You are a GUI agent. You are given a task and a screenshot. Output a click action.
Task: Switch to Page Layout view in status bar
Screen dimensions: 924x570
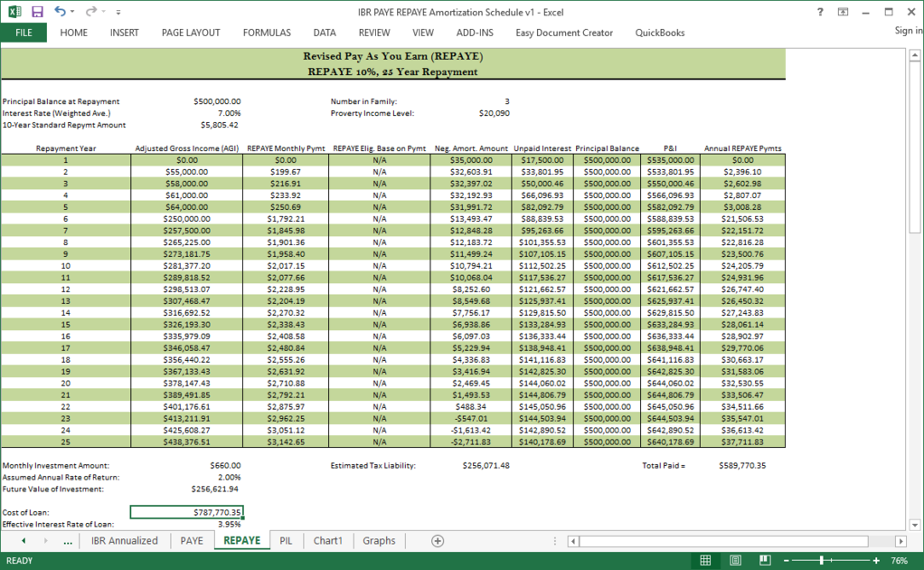tap(735, 561)
